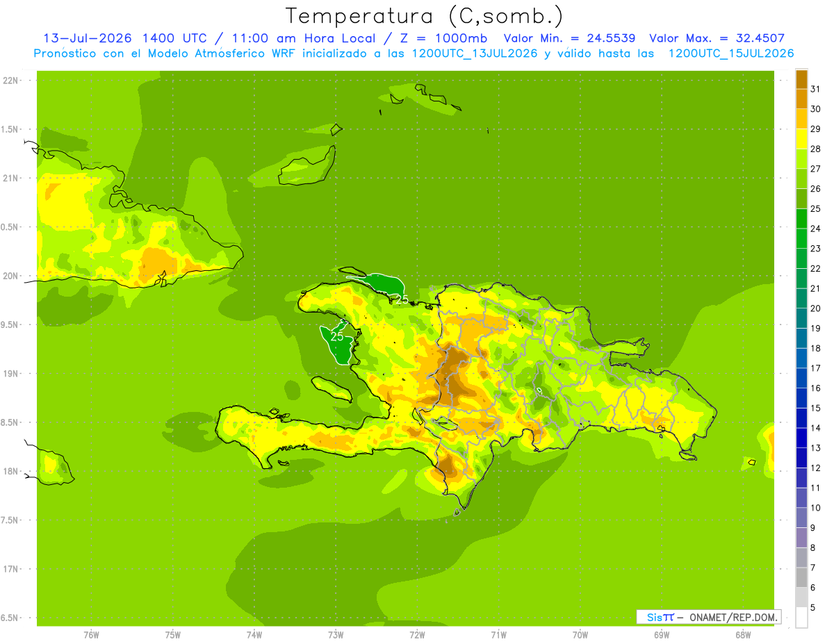Click the '17N' latitude label
The image size is (834, 644).
(x=12, y=569)
